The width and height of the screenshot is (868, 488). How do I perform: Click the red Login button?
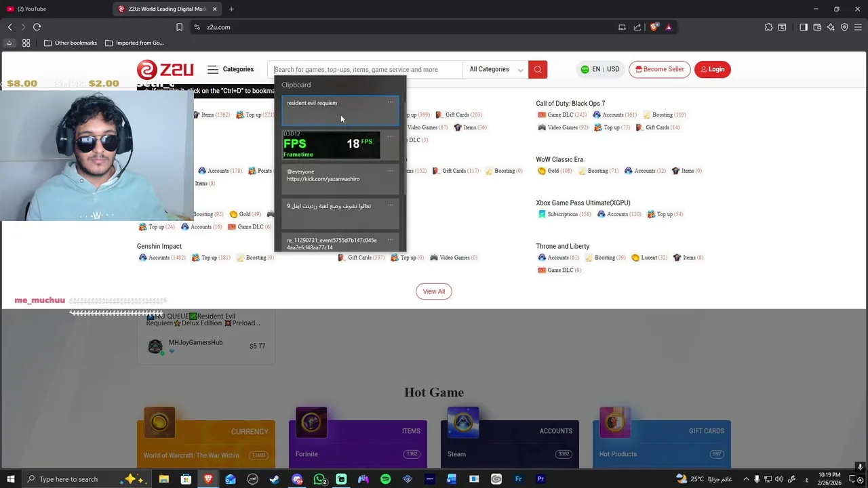[712, 69]
